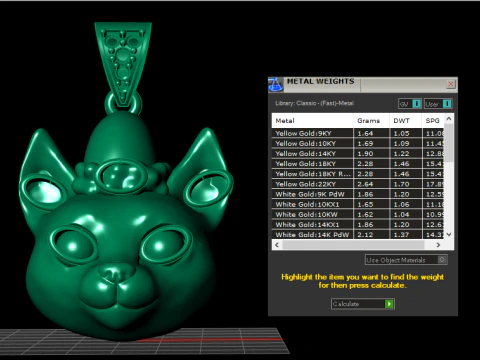The height and width of the screenshot is (360, 480).
Task: Click the horizontal scrollbar thumb
Action: 353,245
